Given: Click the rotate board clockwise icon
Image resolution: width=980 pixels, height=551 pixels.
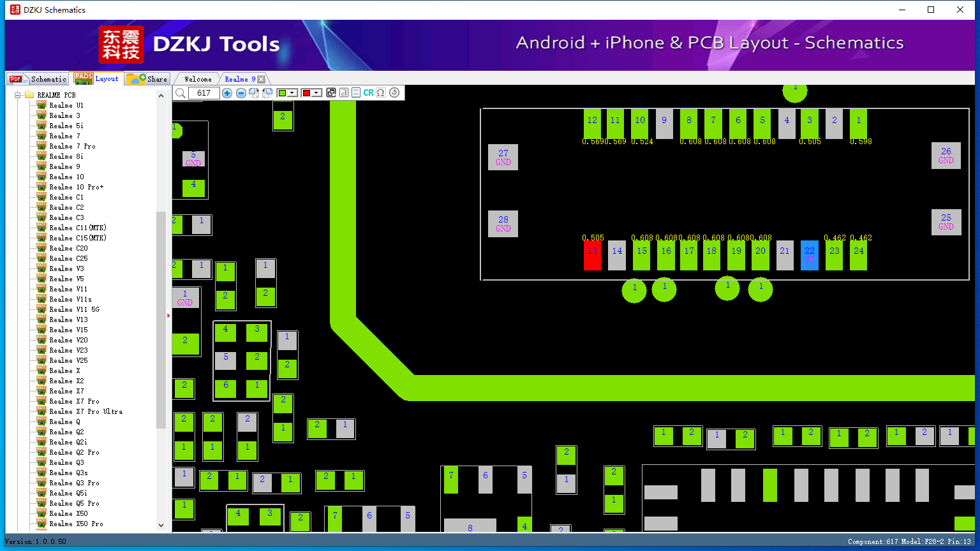Looking at the screenshot, I should [x=254, y=93].
